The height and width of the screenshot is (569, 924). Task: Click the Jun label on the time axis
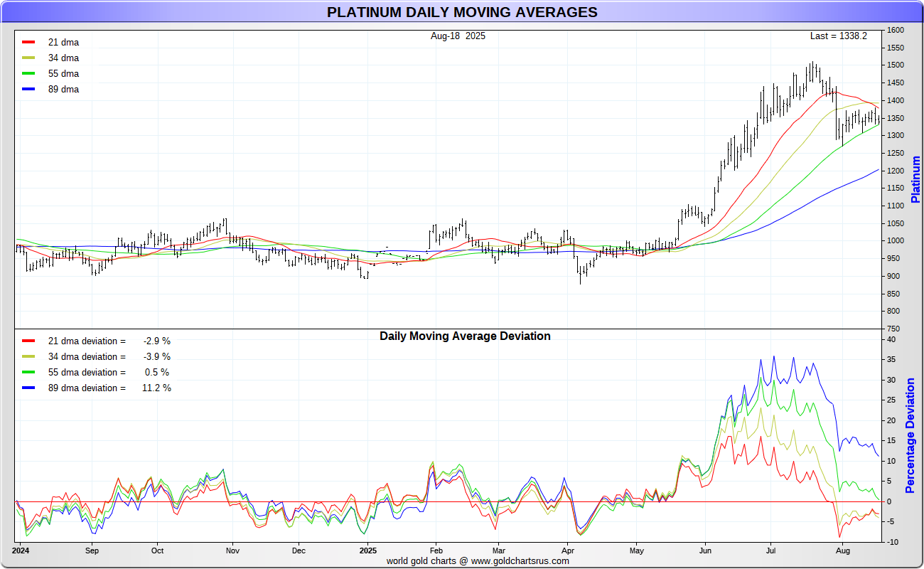705,551
